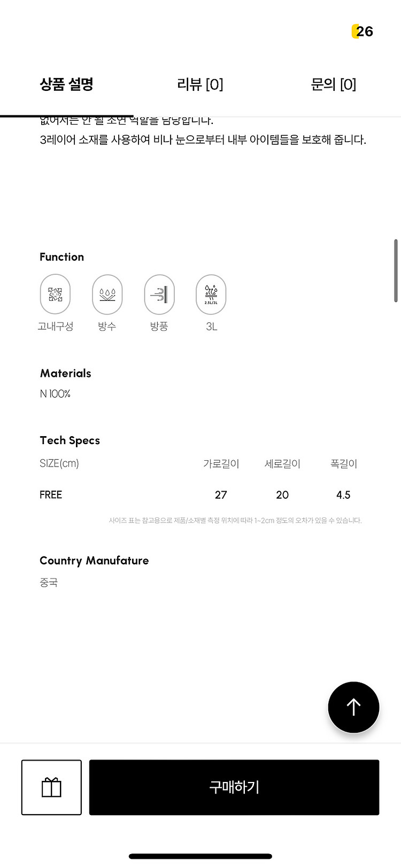Tap the 세로길이 column header

pyautogui.click(x=282, y=463)
